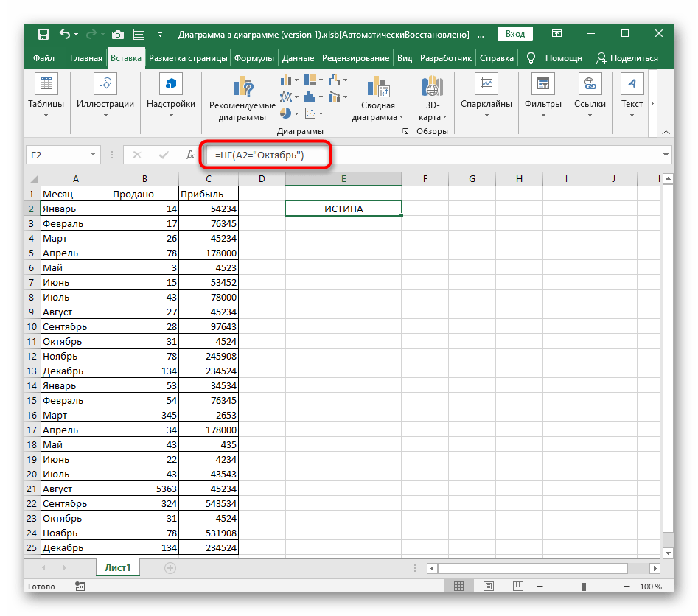This screenshot has height=616, width=698.
Task: Select cell B21 with value 5363
Action: [x=144, y=489]
